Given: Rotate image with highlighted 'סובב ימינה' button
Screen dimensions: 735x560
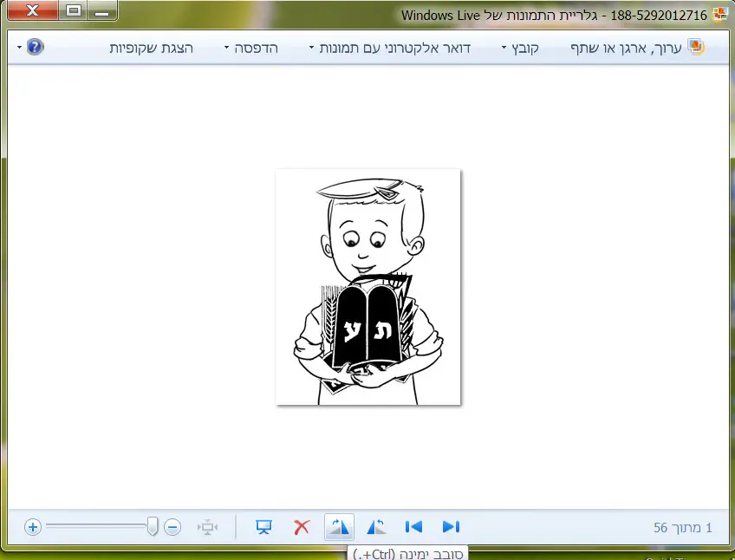Looking at the screenshot, I should (x=339, y=526).
